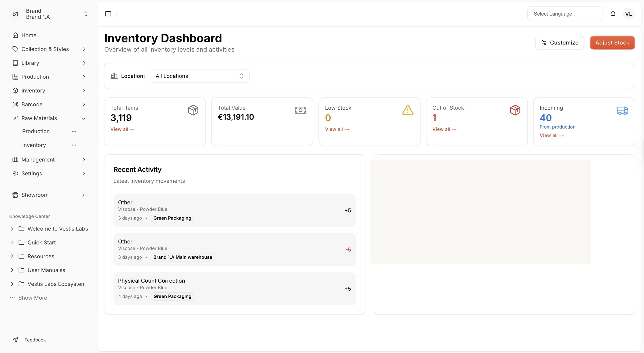Open options dots for Raw Materials Inventory

[74, 145]
